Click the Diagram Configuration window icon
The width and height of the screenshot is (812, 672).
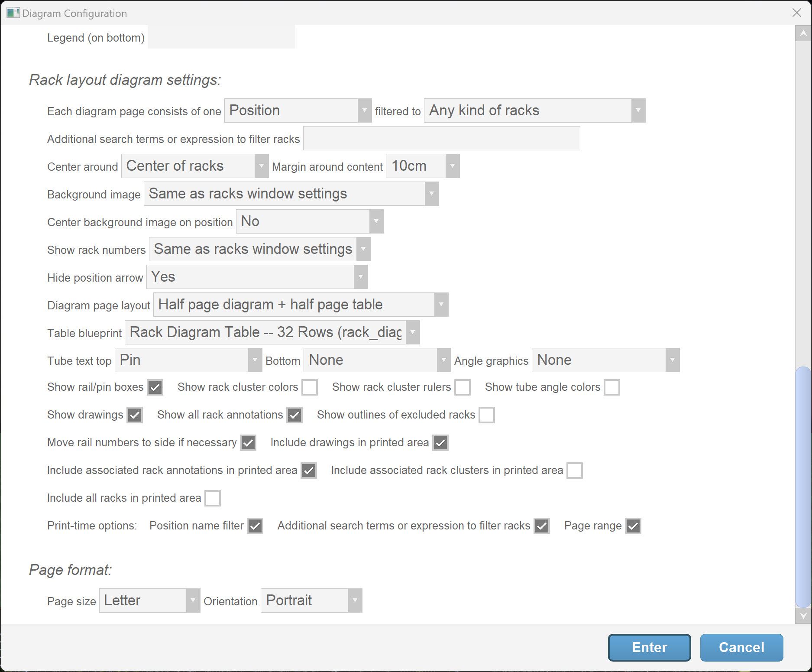click(x=13, y=13)
